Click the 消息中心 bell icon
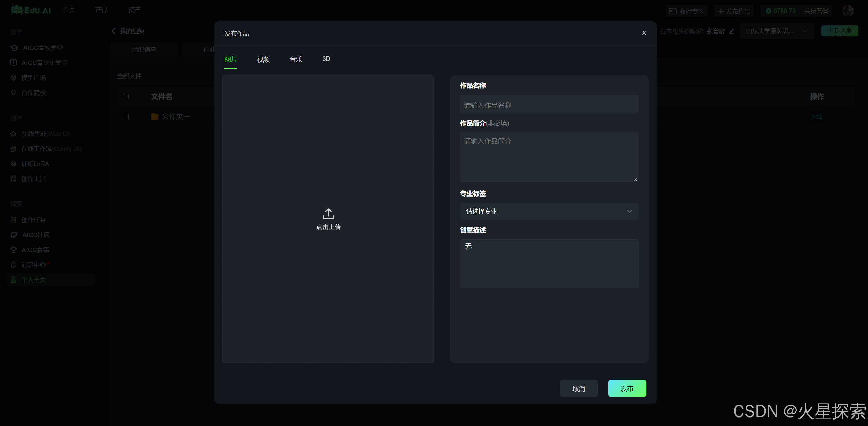The height and width of the screenshot is (426, 868). [x=13, y=265]
